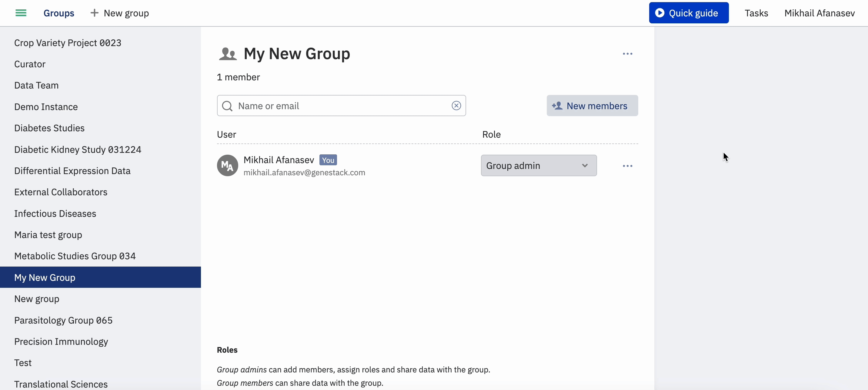Click the Role column header
Image resolution: width=868 pixels, height=390 pixels.
491,134
